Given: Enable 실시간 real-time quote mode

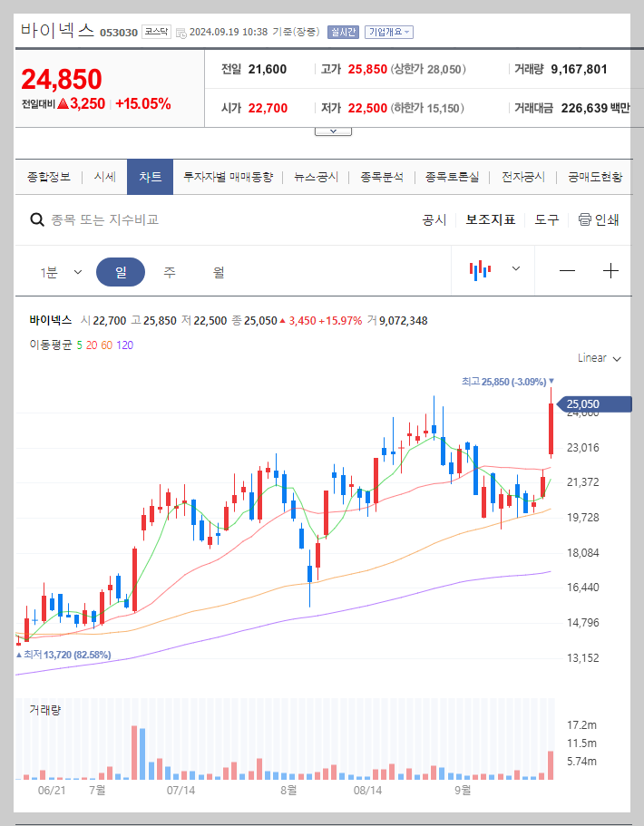Looking at the screenshot, I should [x=343, y=31].
